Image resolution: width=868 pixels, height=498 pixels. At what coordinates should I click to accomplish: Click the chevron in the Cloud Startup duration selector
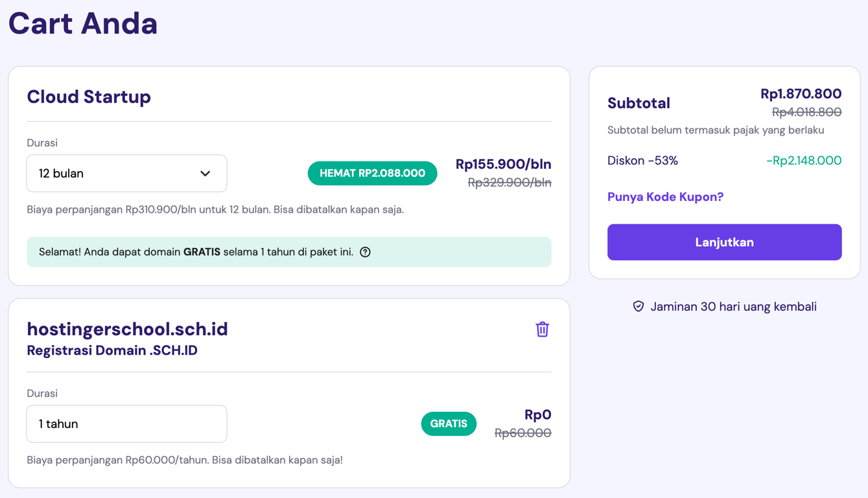[x=205, y=173]
